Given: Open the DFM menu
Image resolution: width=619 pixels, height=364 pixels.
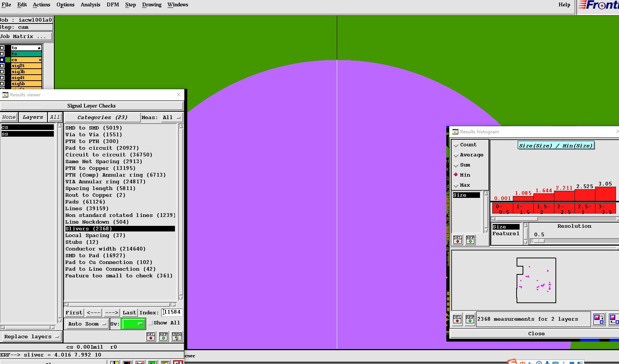Looking at the screenshot, I should (x=113, y=5).
